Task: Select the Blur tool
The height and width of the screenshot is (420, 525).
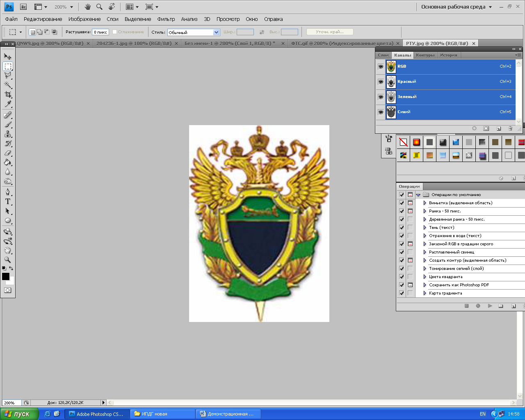Action: [8, 171]
